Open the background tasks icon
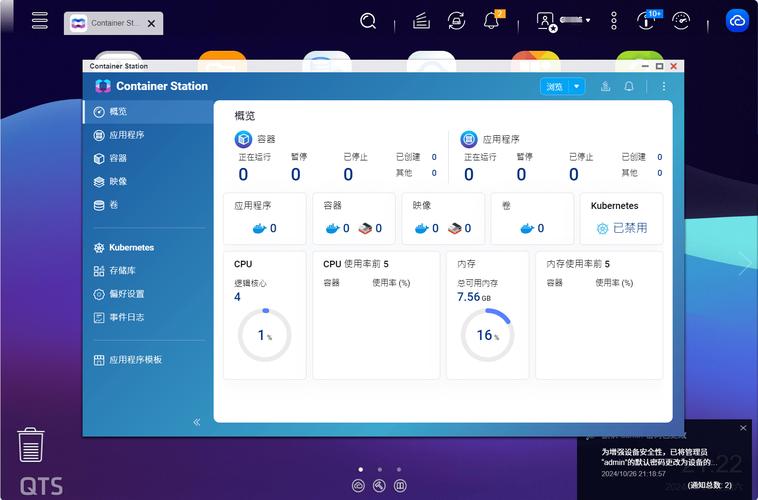The height and width of the screenshot is (500, 758). 421,21
